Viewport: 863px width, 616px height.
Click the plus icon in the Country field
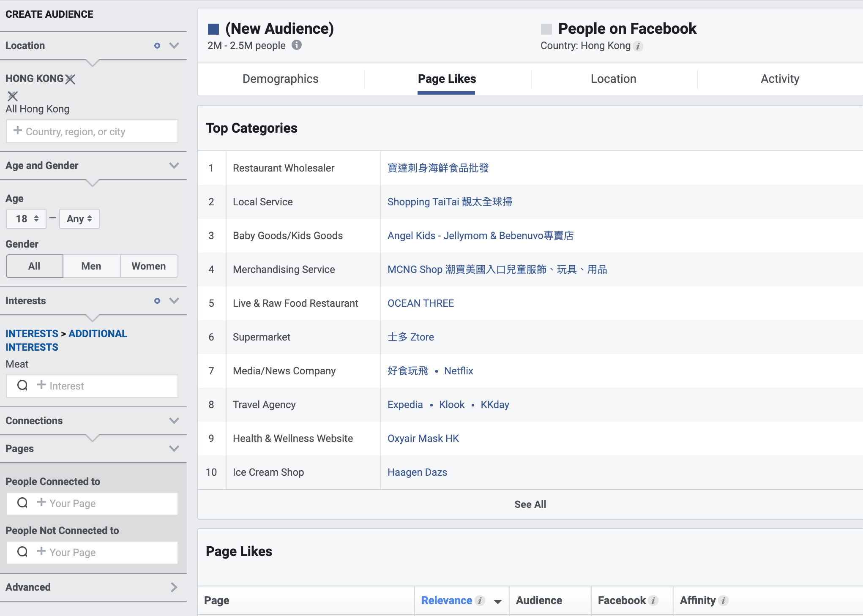18,131
